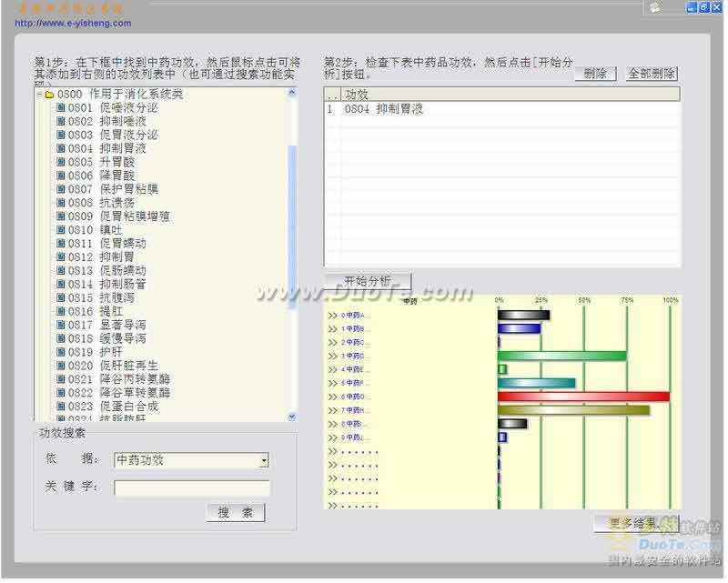
Task: Expand the >> arrow for 1中药B
Action: pos(332,329)
